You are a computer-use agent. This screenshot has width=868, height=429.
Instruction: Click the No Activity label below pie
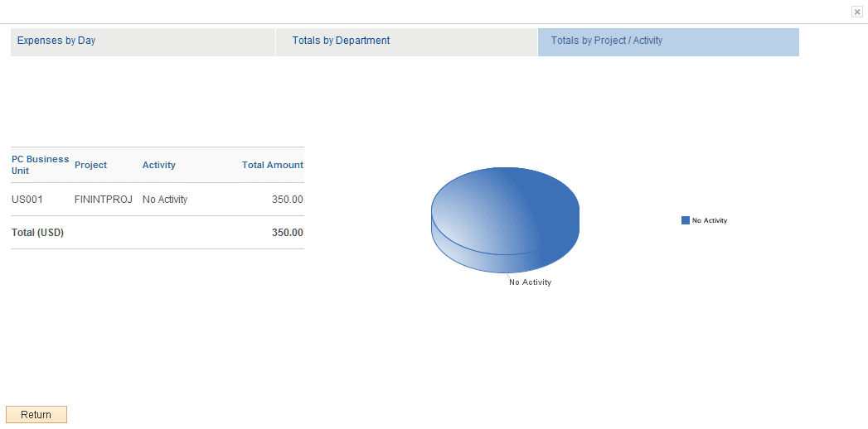(x=531, y=282)
